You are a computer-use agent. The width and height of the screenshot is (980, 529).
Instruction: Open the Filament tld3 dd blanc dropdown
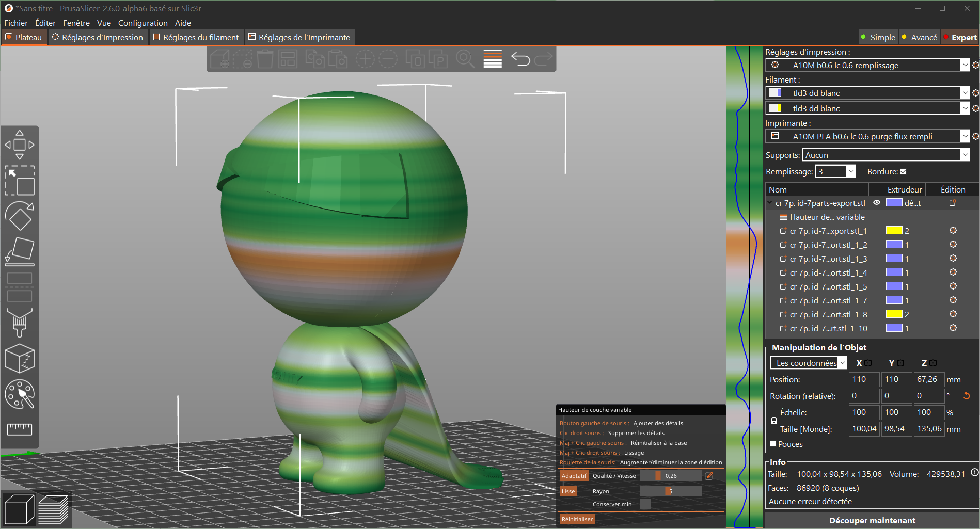click(x=965, y=92)
